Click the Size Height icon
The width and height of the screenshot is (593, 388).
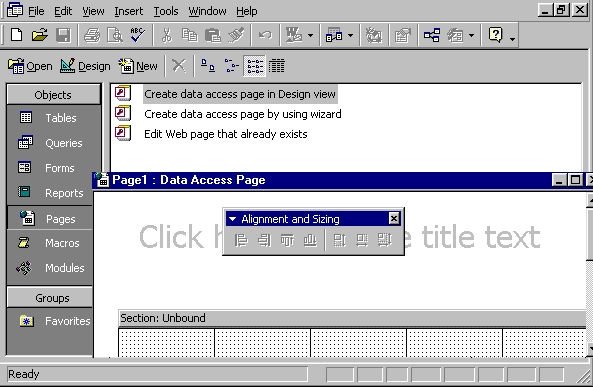tap(339, 240)
